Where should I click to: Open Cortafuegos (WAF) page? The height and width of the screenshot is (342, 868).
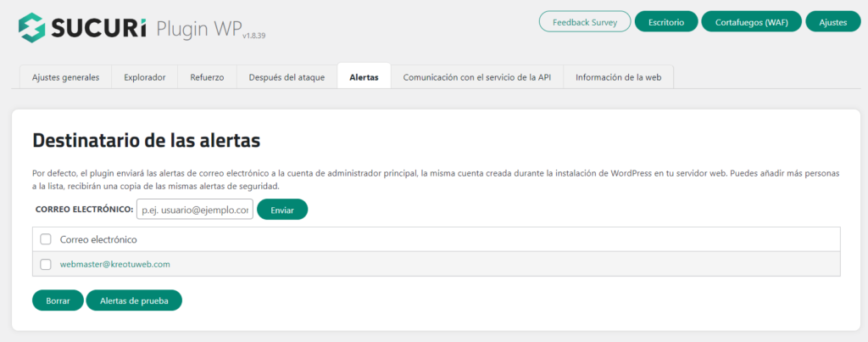coord(751,21)
